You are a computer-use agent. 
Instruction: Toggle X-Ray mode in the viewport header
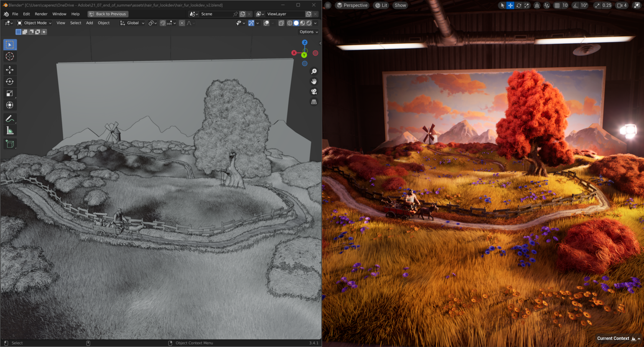pyautogui.click(x=281, y=23)
